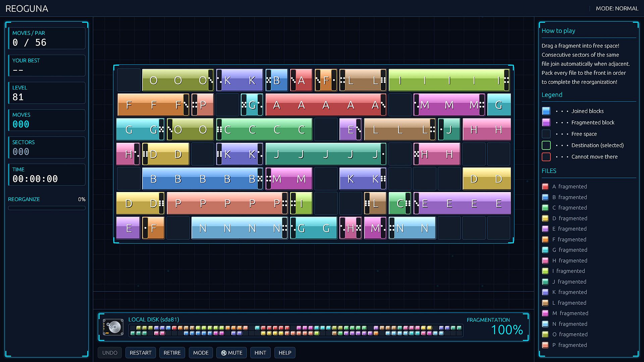The image size is (644, 362).
Task: Click the free sector at top-left of grid
Action: (129, 80)
